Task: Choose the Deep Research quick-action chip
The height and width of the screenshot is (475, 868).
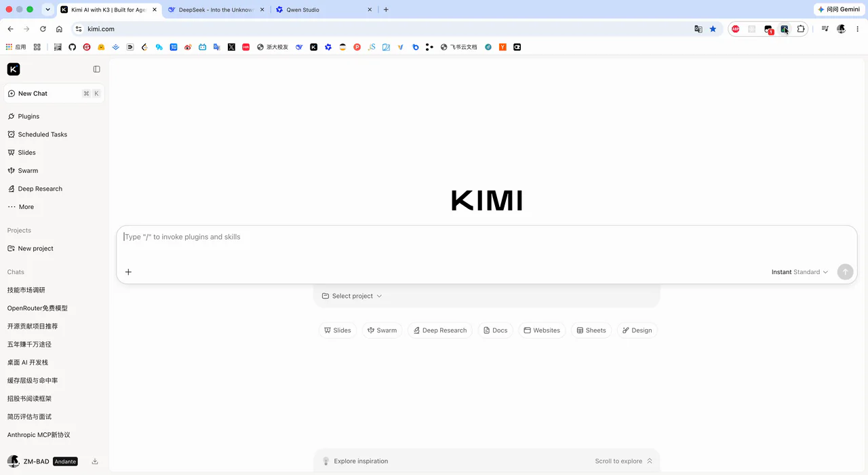Action: tap(440, 330)
